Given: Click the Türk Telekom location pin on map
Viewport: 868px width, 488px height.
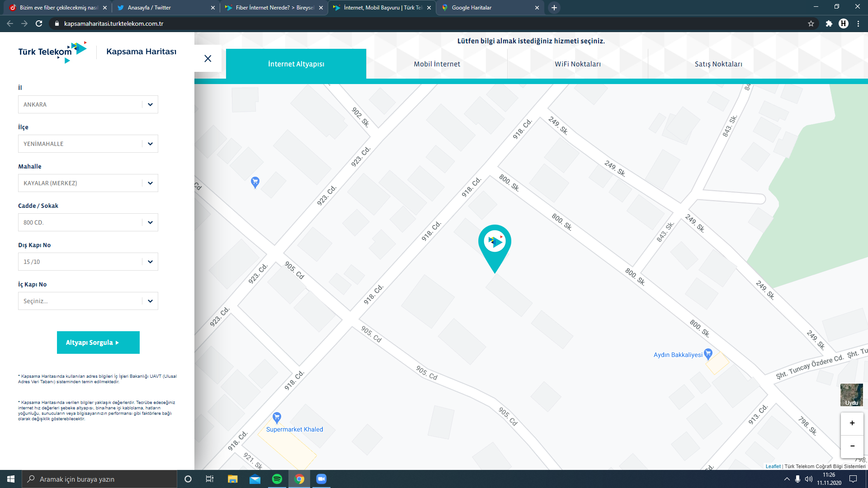Looking at the screenshot, I should pyautogui.click(x=495, y=249).
